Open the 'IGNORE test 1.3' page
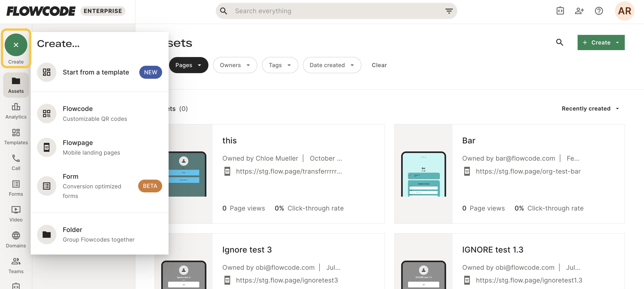The image size is (644, 289). tap(492, 249)
